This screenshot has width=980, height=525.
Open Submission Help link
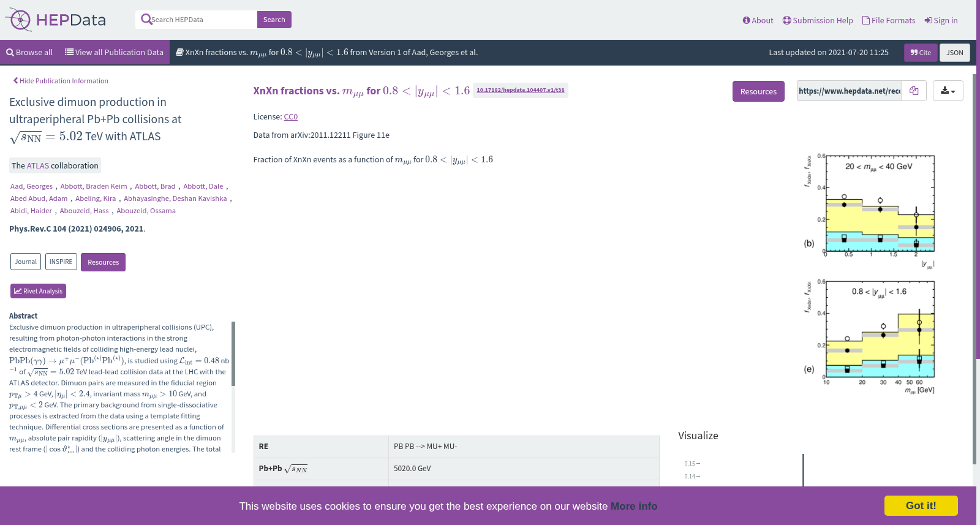click(x=818, y=20)
